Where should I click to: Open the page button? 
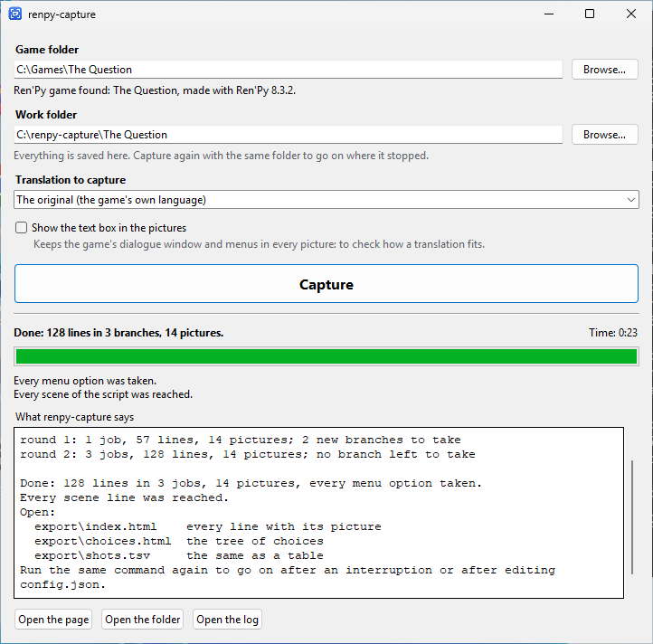coord(53,620)
